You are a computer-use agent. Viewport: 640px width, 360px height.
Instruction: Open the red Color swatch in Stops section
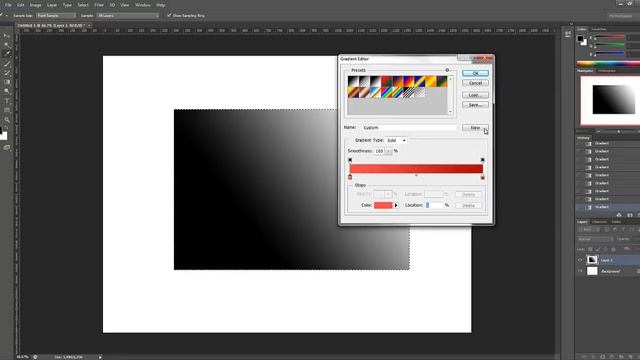tap(383, 205)
